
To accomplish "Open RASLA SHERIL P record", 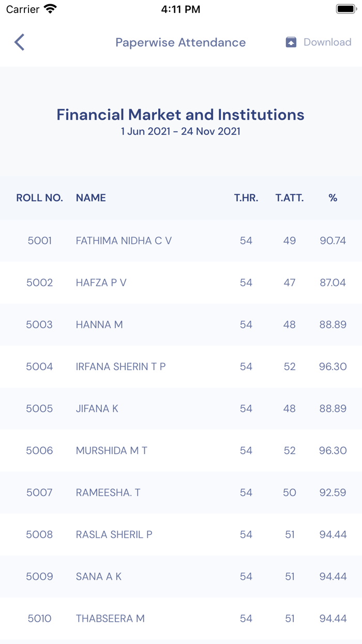I will [x=114, y=534].
